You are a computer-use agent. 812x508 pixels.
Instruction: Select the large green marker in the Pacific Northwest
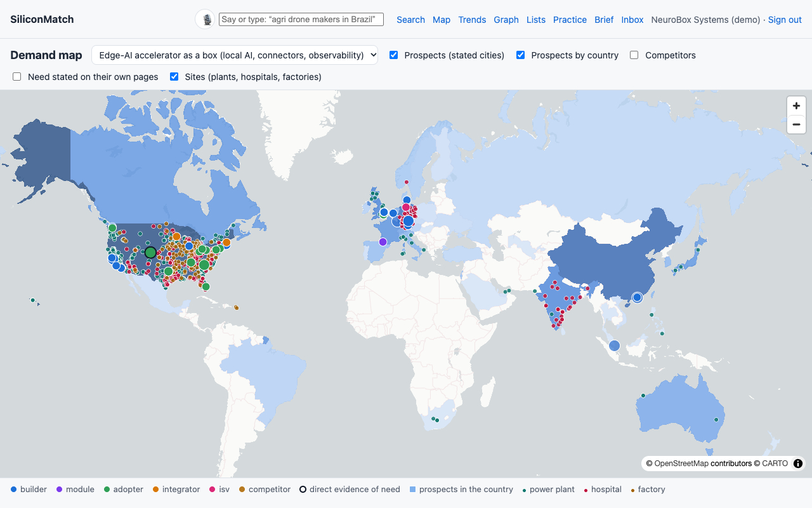[x=112, y=228]
